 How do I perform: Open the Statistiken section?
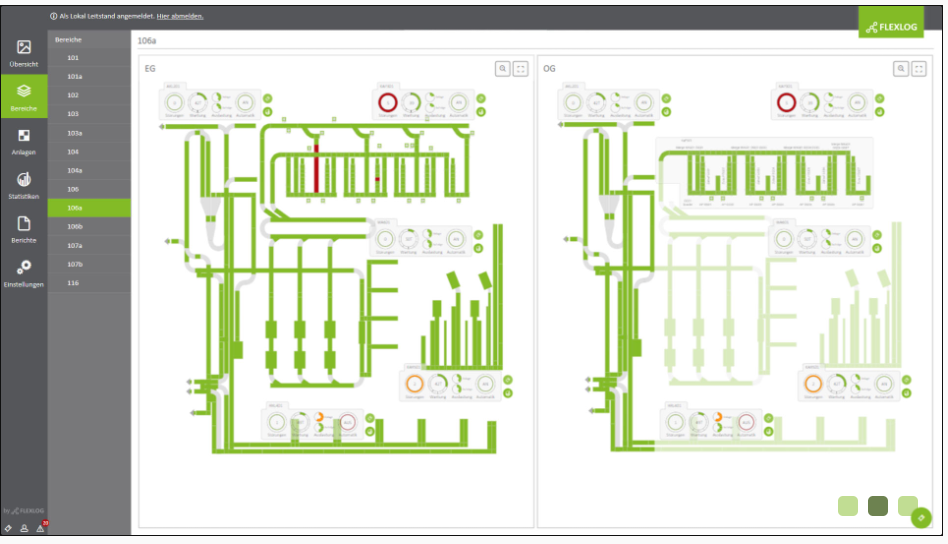pos(24,185)
